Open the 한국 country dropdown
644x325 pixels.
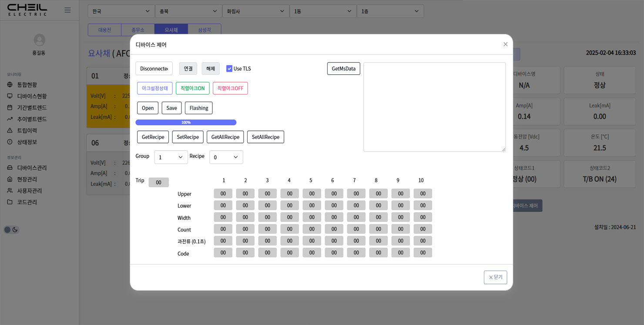tap(121, 11)
